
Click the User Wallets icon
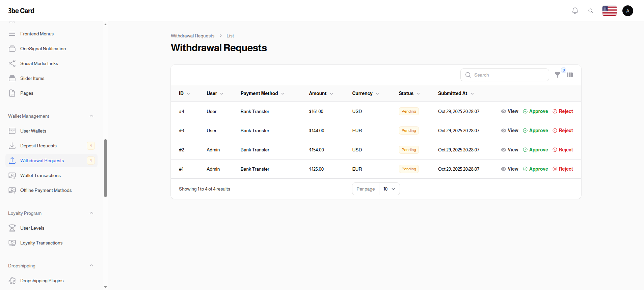tap(12, 131)
